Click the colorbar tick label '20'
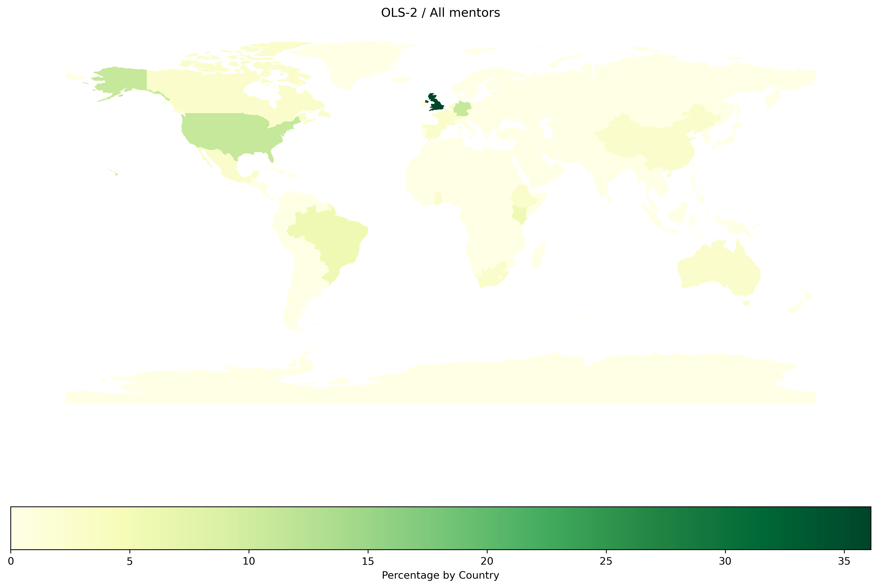878x588 pixels. coord(487,561)
